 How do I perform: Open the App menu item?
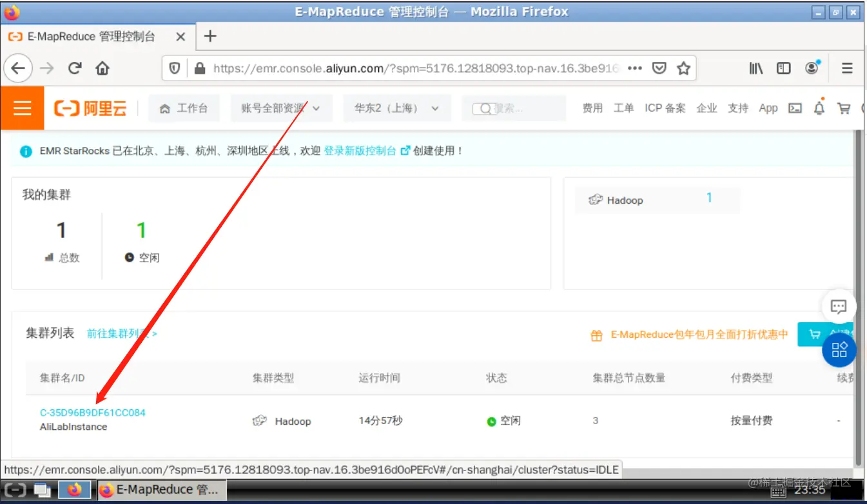tap(768, 108)
